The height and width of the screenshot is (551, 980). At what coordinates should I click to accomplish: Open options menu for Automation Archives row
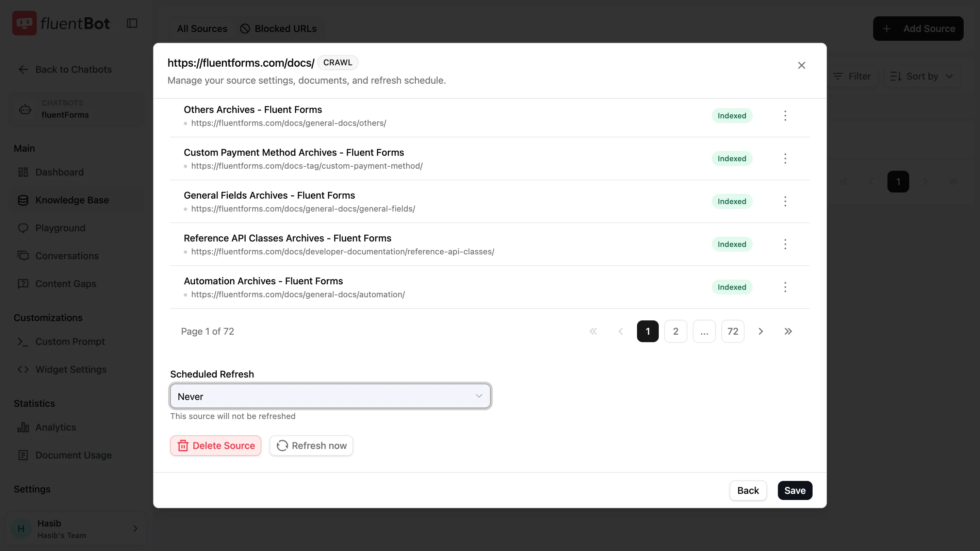tap(785, 287)
